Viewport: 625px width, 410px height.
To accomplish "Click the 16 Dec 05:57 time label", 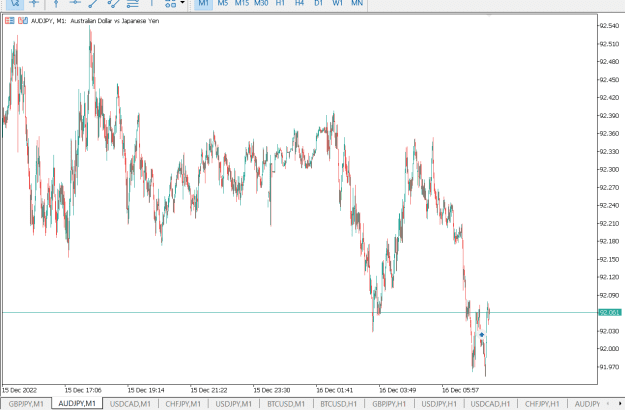I will click(x=460, y=390).
